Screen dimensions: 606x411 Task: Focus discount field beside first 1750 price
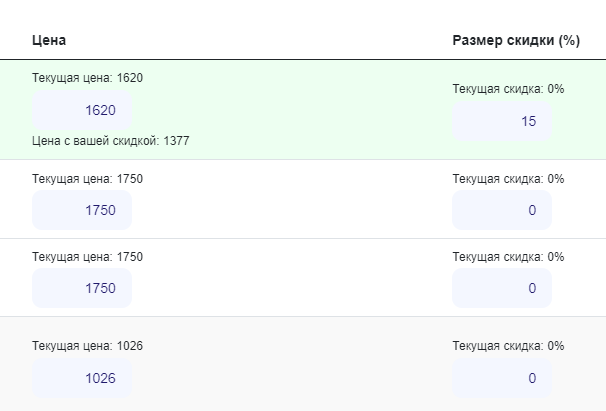(502, 210)
